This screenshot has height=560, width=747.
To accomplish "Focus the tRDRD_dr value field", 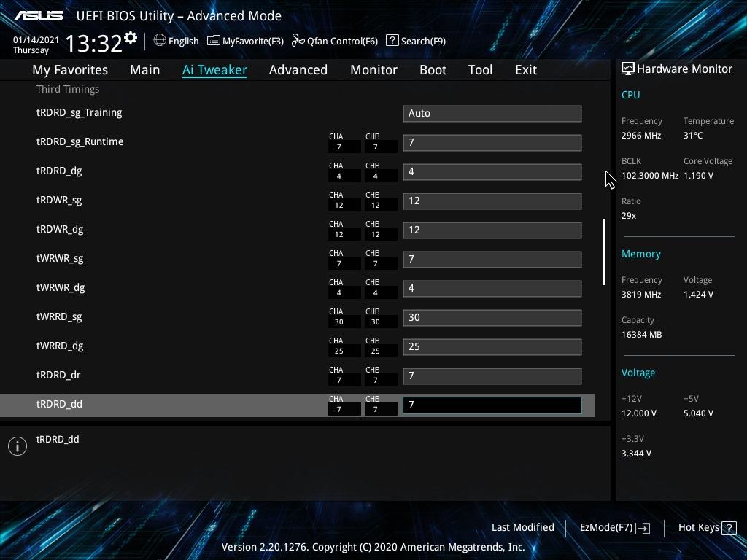I will coord(492,376).
